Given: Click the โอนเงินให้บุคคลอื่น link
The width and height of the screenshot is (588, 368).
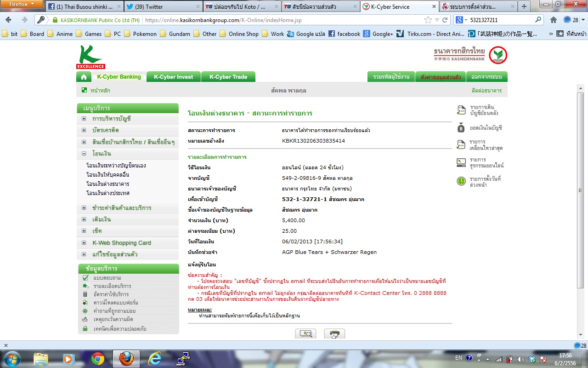Looking at the screenshot, I should pos(108,175).
